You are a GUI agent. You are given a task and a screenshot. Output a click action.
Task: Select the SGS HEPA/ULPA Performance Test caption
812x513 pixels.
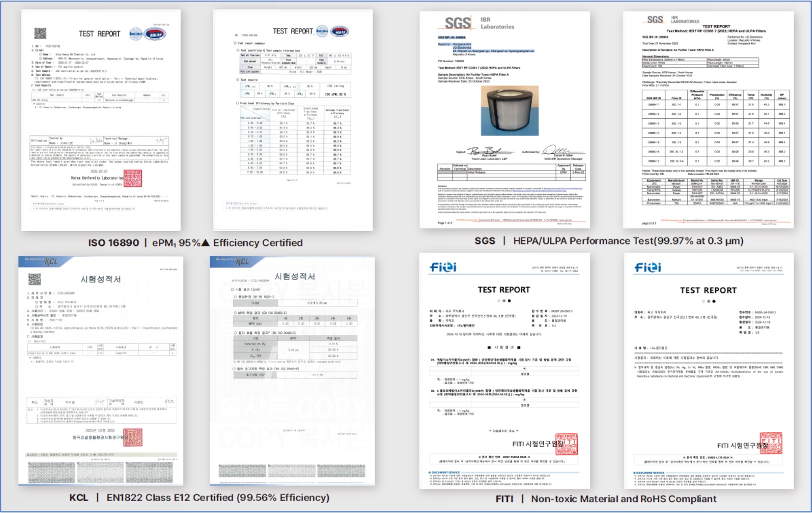[608, 241]
